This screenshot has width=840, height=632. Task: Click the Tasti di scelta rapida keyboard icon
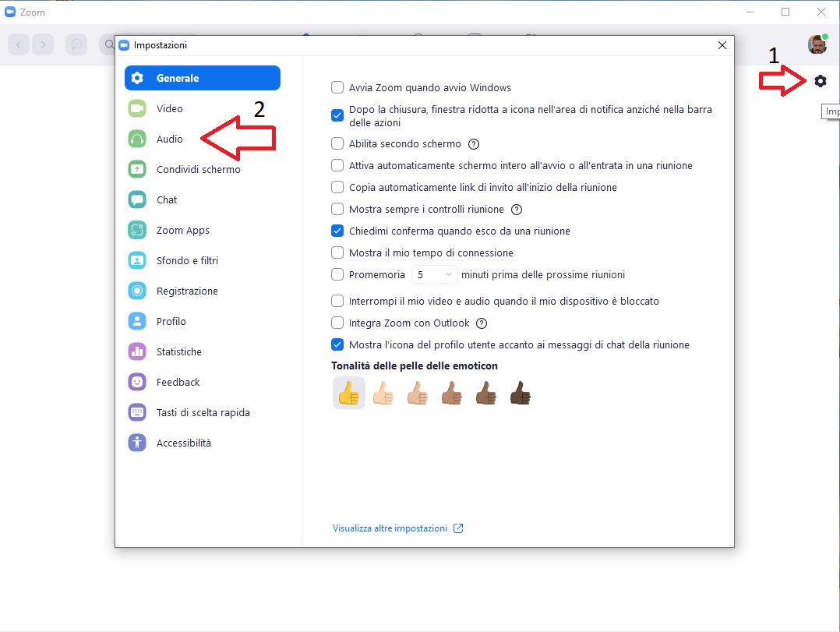point(137,413)
